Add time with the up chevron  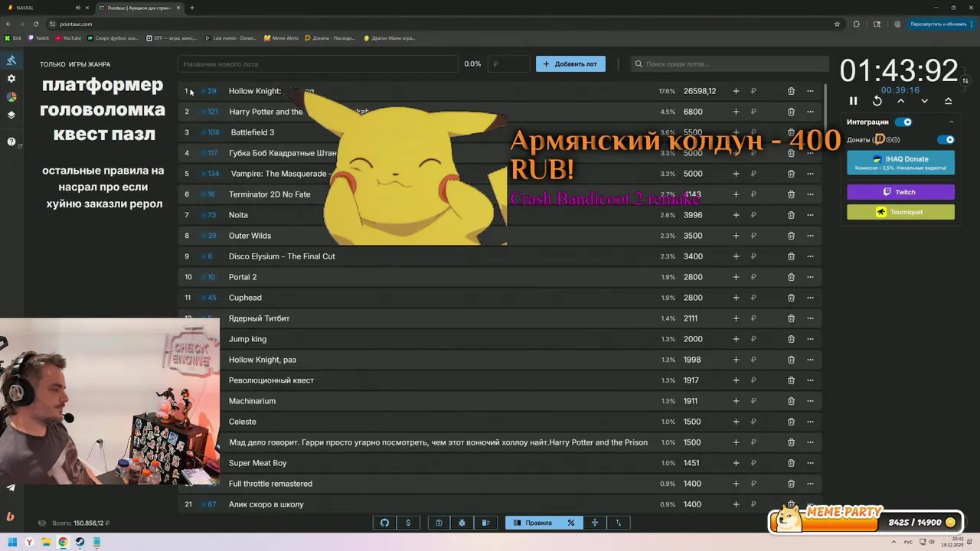(x=901, y=101)
